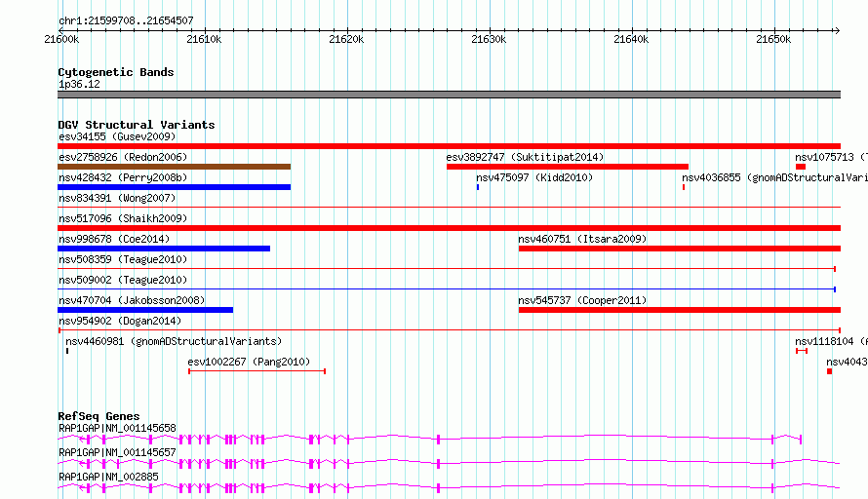Select transcript label RAP1GAP|NM_002885
This screenshot has height=499, width=868.
108,477
